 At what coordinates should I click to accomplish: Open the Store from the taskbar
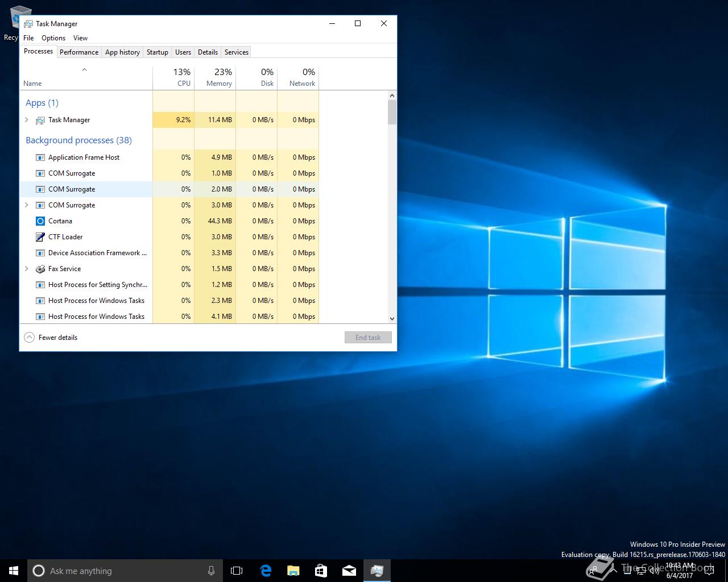pos(321,571)
